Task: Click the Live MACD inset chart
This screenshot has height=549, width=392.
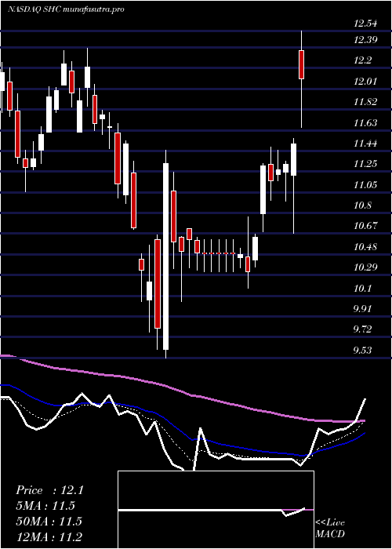Action: click(x=216, y=510)
